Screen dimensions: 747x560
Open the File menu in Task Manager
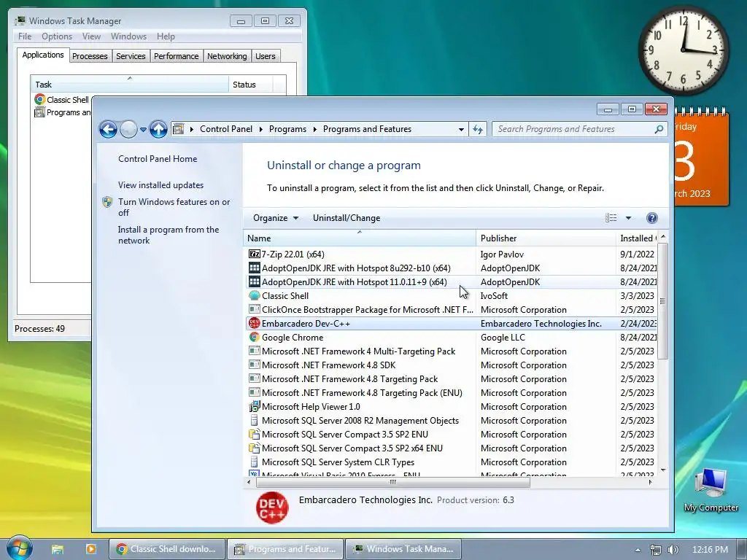[x=25, y=36]
